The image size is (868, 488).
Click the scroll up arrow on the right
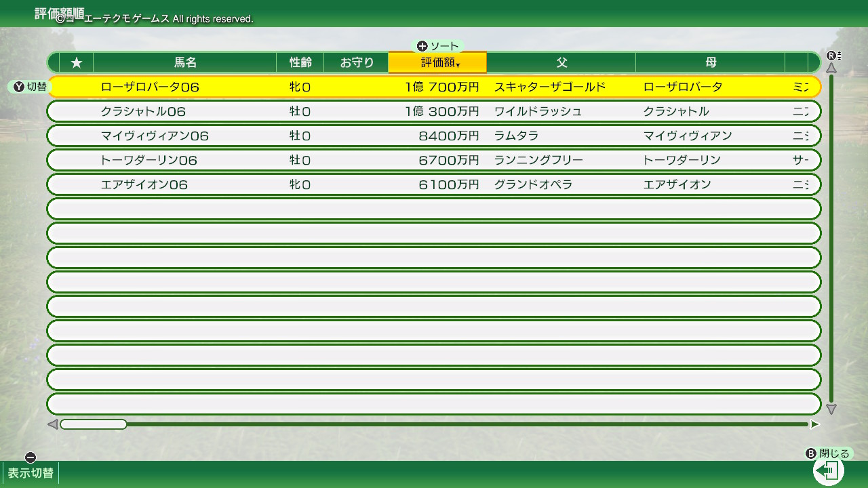point(831,68)
